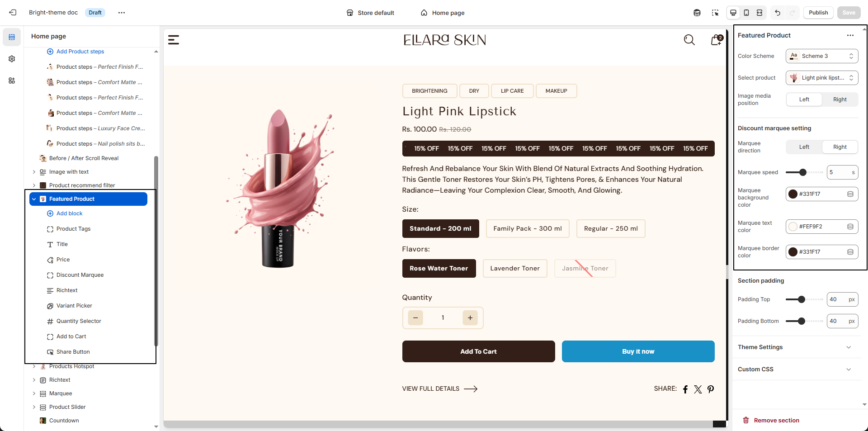The width and height of the screenshot is (868, 431).
Task: Click dynamic source icon for marquee background color
Action: point(850,194)
